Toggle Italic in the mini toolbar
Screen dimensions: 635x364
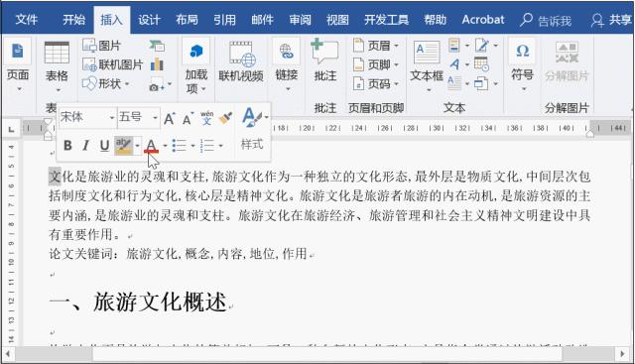(x=86, y=146)
